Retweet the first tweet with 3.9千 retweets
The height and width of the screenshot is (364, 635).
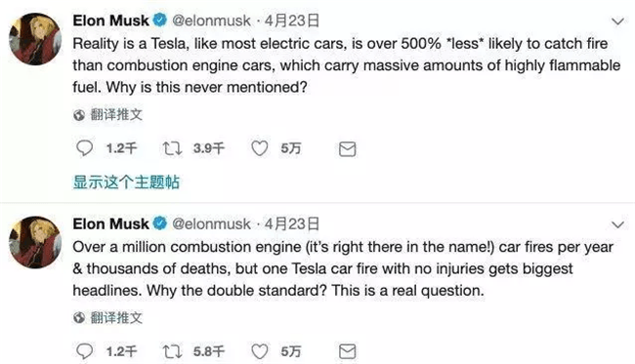(172, 148)
